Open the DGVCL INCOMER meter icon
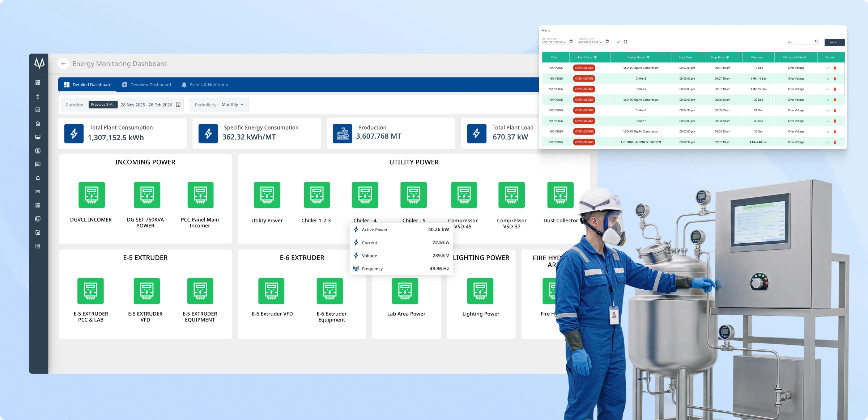 point(92,195)
